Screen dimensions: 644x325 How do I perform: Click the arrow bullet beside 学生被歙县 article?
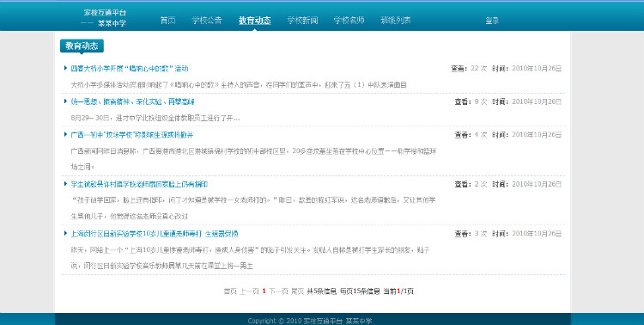pos(65,184)
